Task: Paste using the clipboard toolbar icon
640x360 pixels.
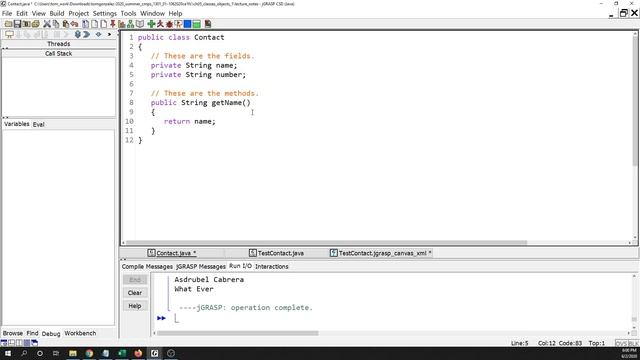Action: pos(65,24)
